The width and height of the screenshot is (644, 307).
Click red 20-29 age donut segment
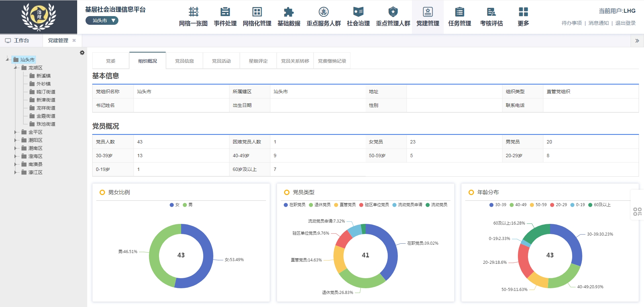click(523, 261)
